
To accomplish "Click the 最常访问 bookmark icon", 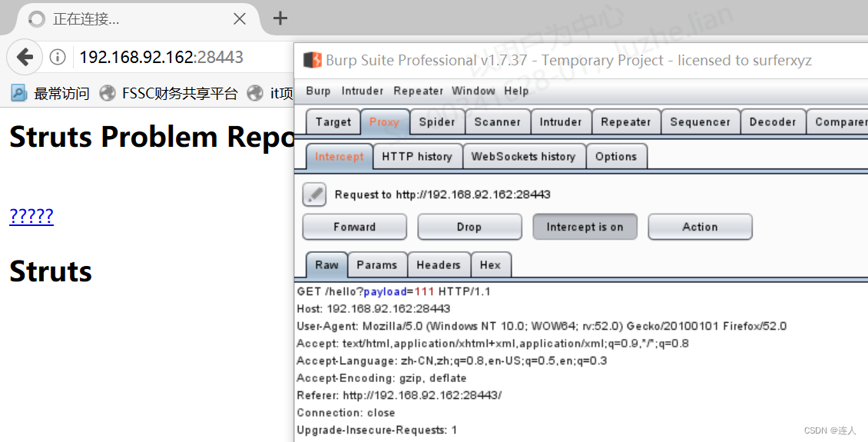I will pyautogui.click(x=19, y=93).
